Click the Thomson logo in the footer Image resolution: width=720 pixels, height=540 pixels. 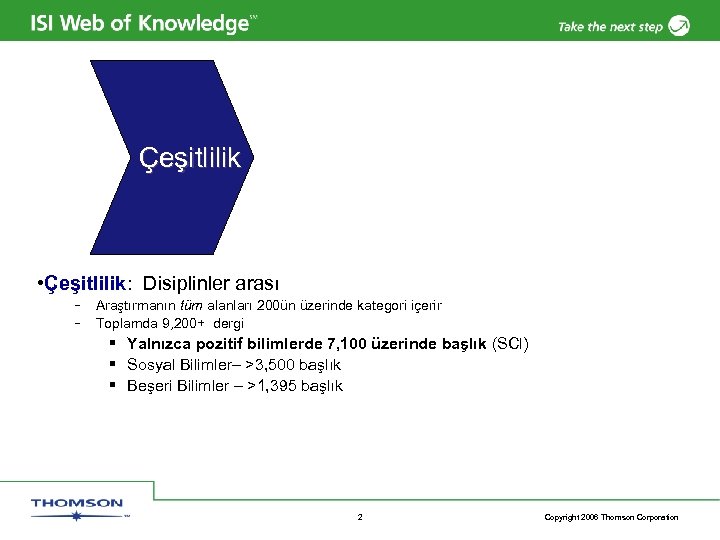click(x=79, y=509)
